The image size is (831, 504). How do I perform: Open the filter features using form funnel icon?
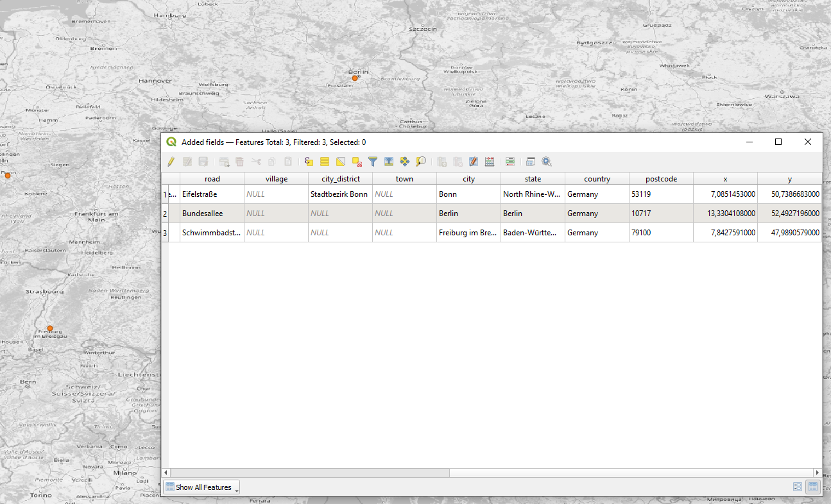tap(373, 162)
